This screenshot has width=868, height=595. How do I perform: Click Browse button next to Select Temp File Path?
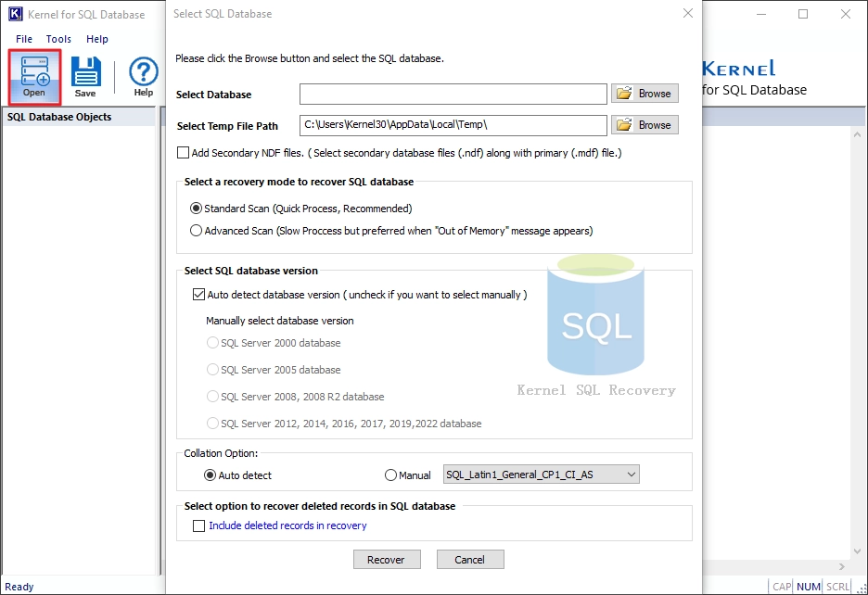tap(645, 125)
